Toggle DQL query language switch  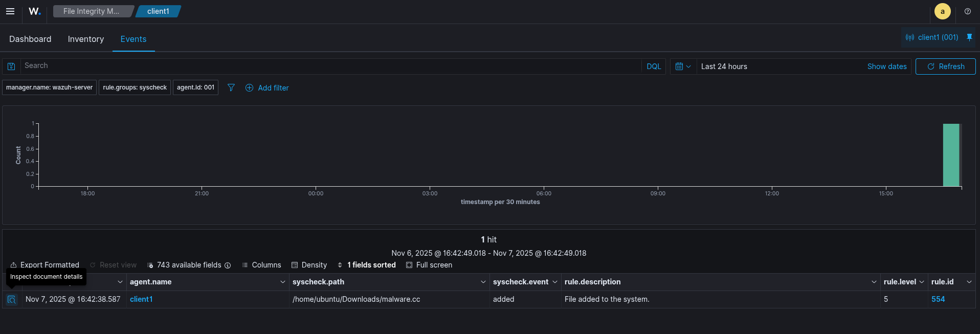(x=653, y=66)
